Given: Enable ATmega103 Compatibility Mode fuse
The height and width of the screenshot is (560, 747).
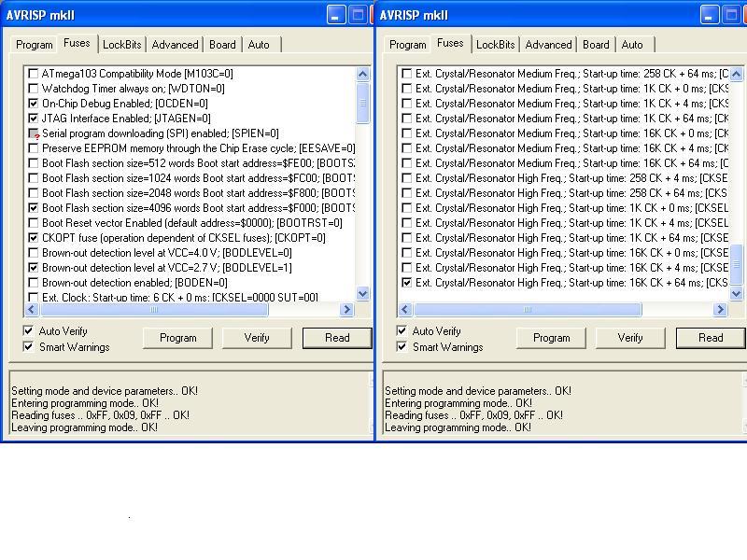Looking at the screenshot, I should (x=35, y=74).
